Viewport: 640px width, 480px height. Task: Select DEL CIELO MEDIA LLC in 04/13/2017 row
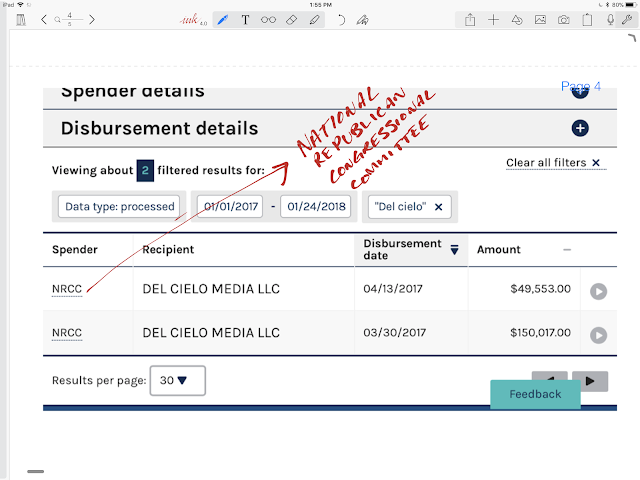tap(211, 289)
